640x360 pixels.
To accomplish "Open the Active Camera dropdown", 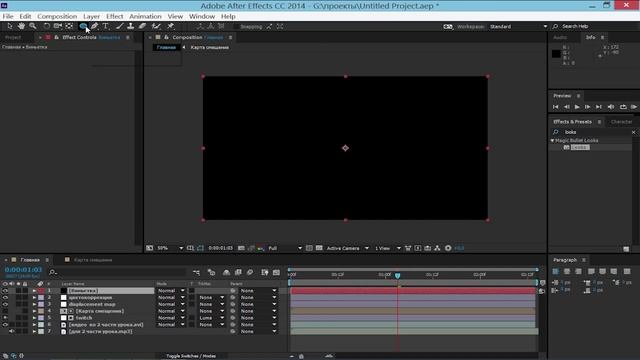I will 347,248.
